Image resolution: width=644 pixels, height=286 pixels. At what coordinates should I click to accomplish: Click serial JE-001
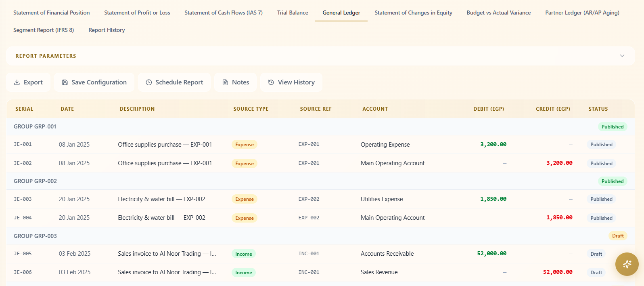(23, 144)
